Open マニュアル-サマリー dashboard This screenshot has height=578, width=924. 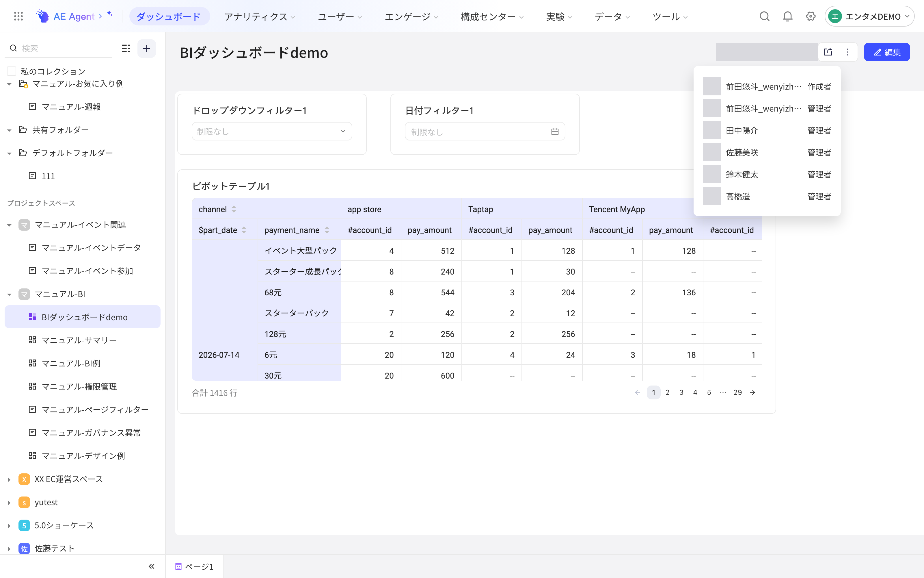79,340
